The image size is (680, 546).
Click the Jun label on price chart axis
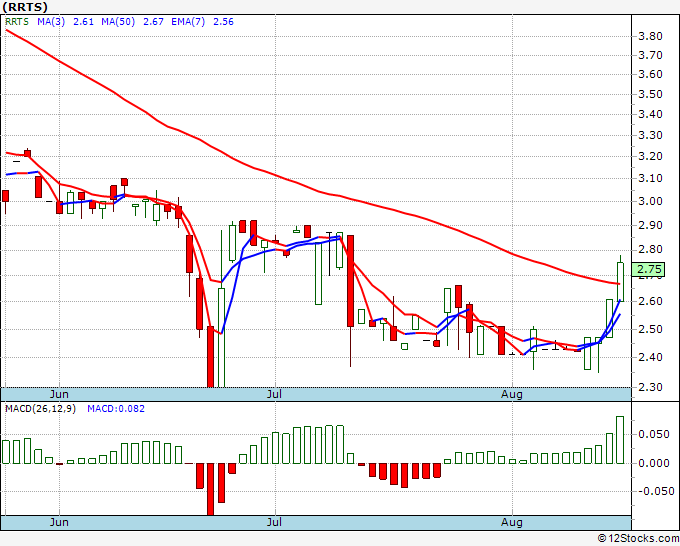click(59, 394)
